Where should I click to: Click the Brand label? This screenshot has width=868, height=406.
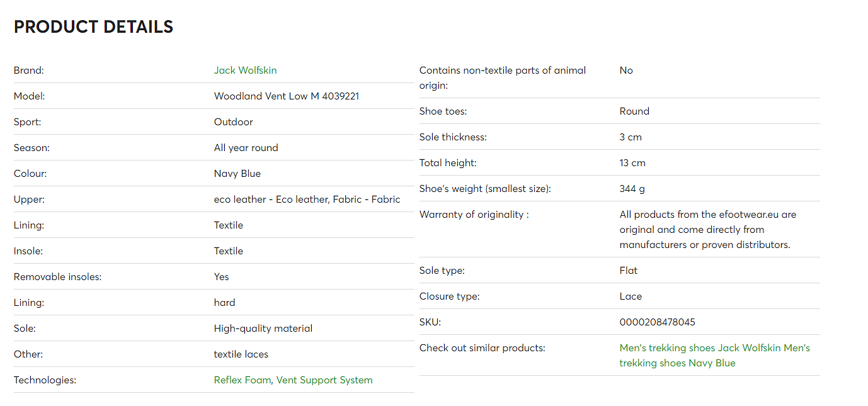point(29,70)
